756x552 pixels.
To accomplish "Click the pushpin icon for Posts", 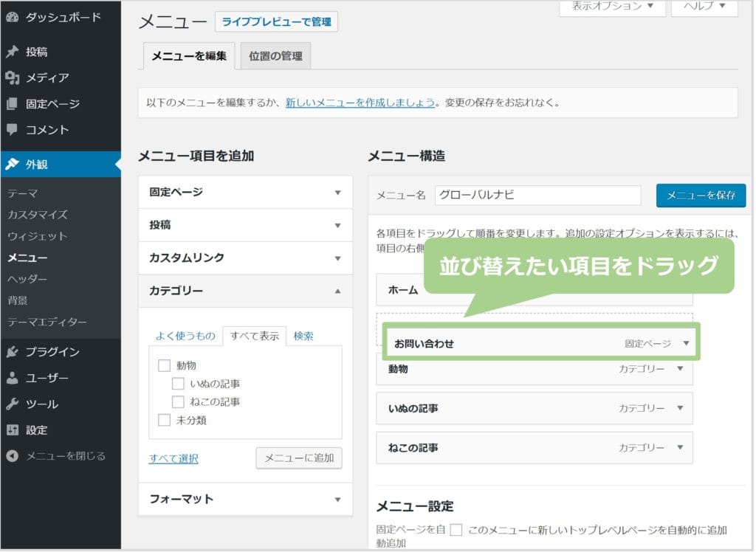I will point(12,52).
